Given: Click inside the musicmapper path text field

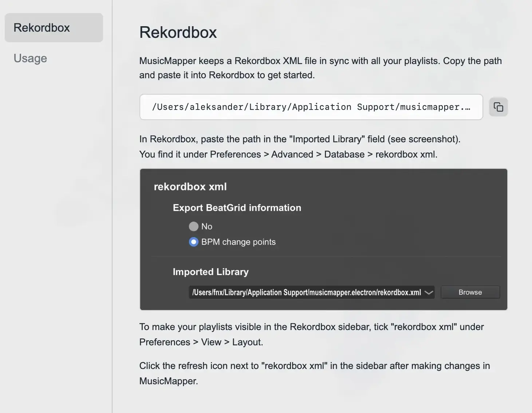Looking at the screenshot, I should pos(311,107).
